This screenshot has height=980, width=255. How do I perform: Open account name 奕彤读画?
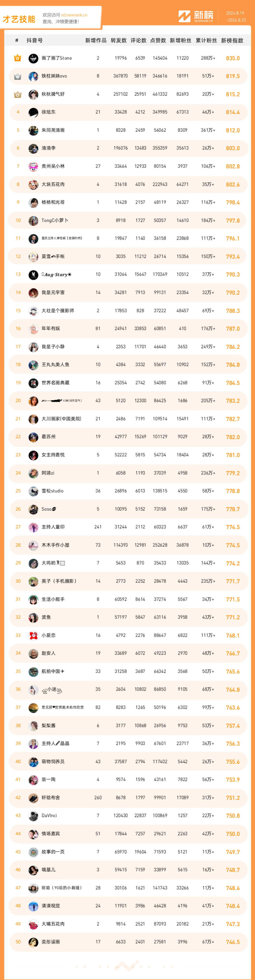51,942
